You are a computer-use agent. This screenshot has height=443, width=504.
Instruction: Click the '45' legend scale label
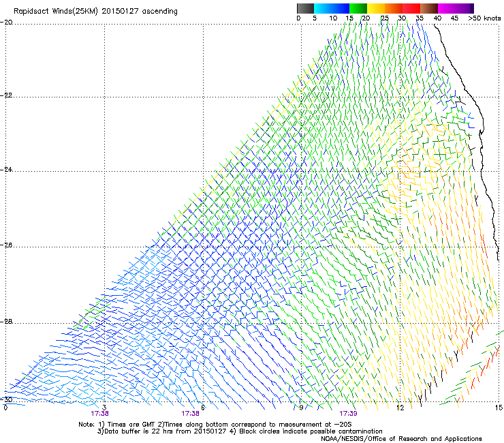coord(454,18)
